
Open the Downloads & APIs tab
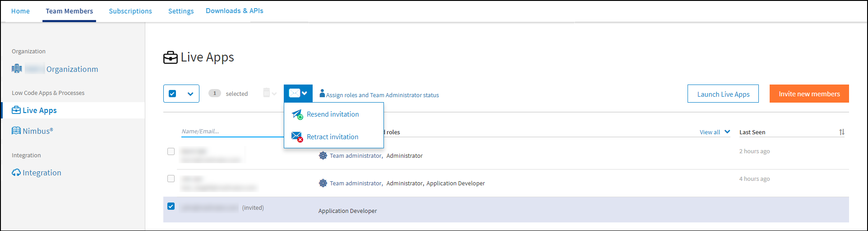[x=234, y=11]
